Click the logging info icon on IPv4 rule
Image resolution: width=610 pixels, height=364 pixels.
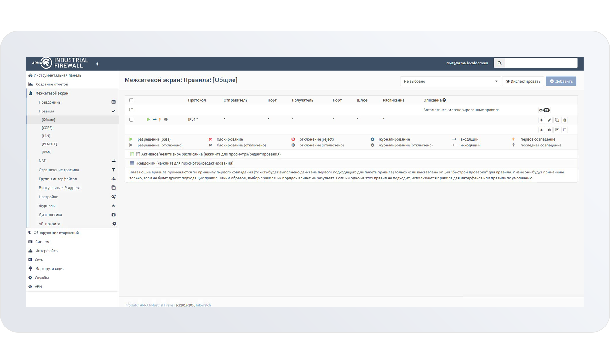(166, 119)
